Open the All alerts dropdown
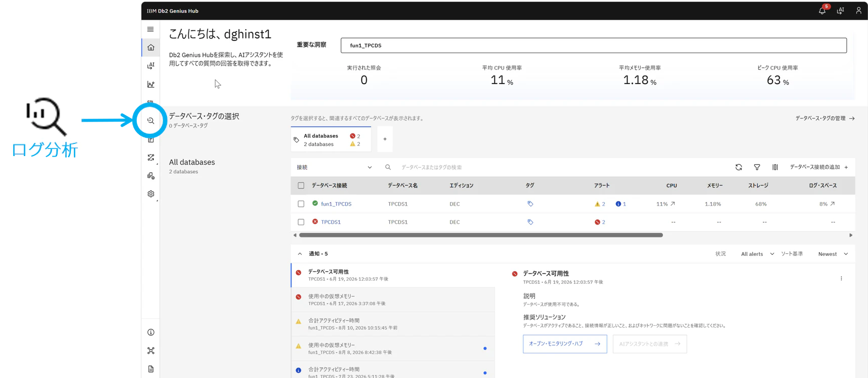Viewport: 868px width, 378px height. [x=757, y=254]
